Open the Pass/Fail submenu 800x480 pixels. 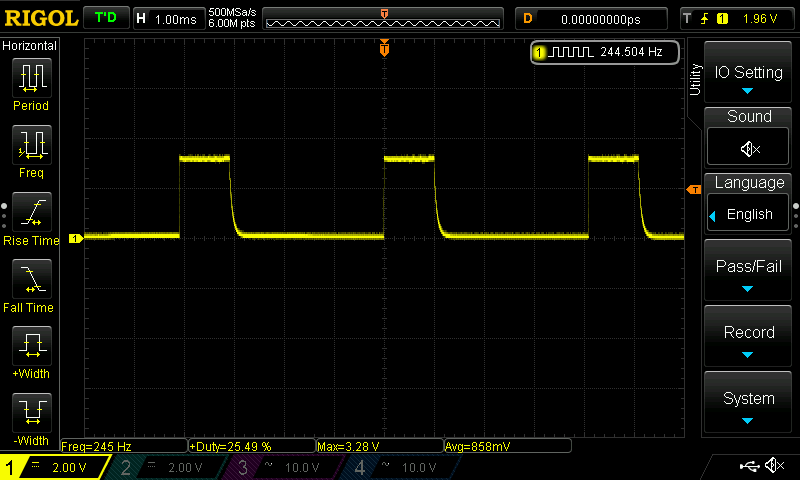[x=748, y=271]
